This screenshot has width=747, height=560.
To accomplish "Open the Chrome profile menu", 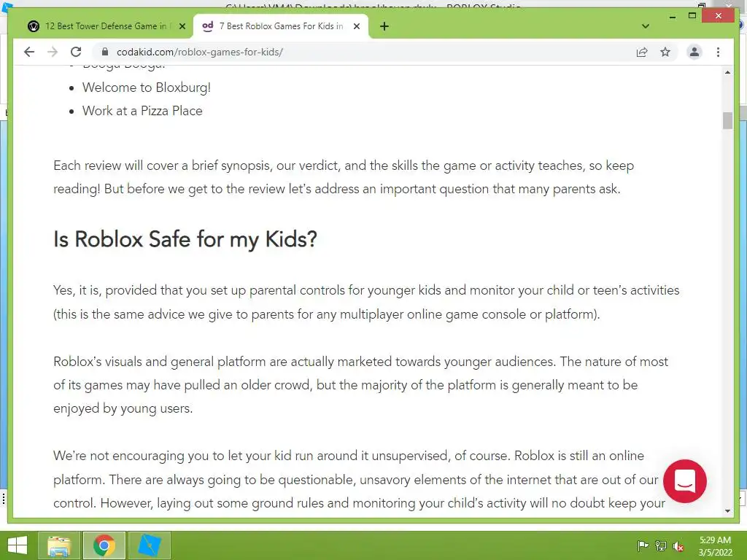I will point(694,52).
